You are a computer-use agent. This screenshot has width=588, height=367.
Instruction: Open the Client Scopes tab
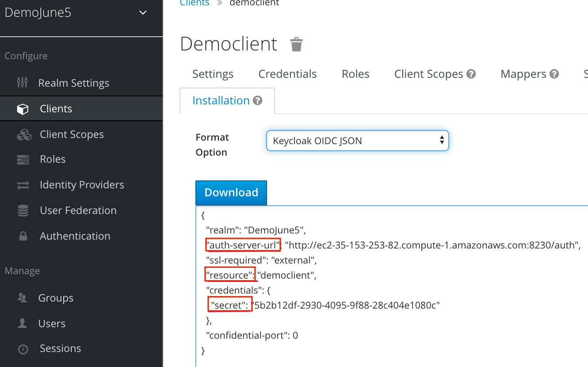tap(428, 74)
